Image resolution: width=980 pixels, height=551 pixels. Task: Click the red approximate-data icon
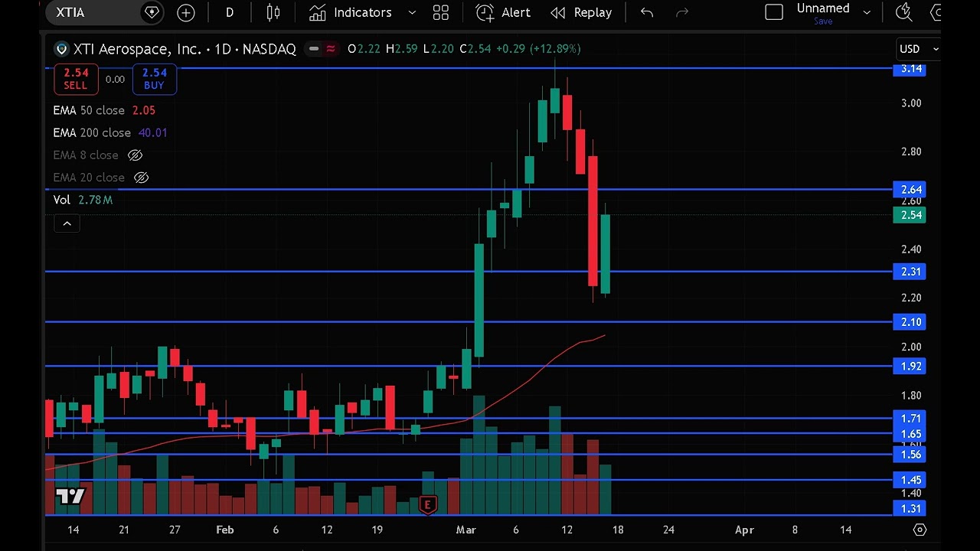click(x=331, y=49)
